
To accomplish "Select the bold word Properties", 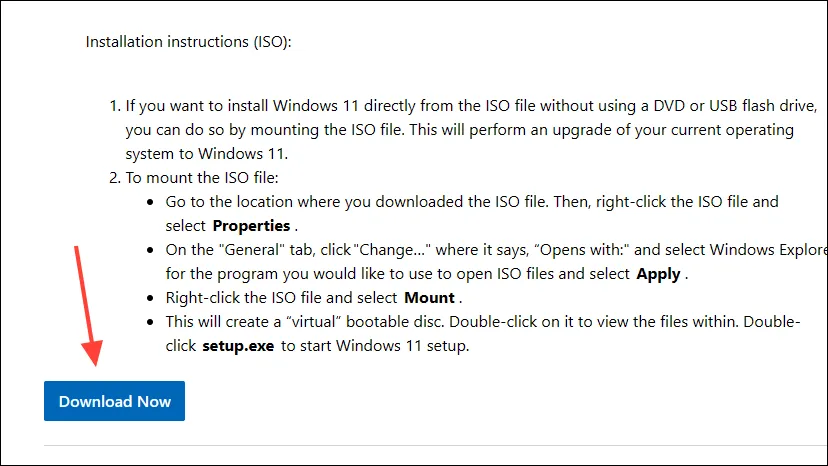I will click(x=251, y=226).
